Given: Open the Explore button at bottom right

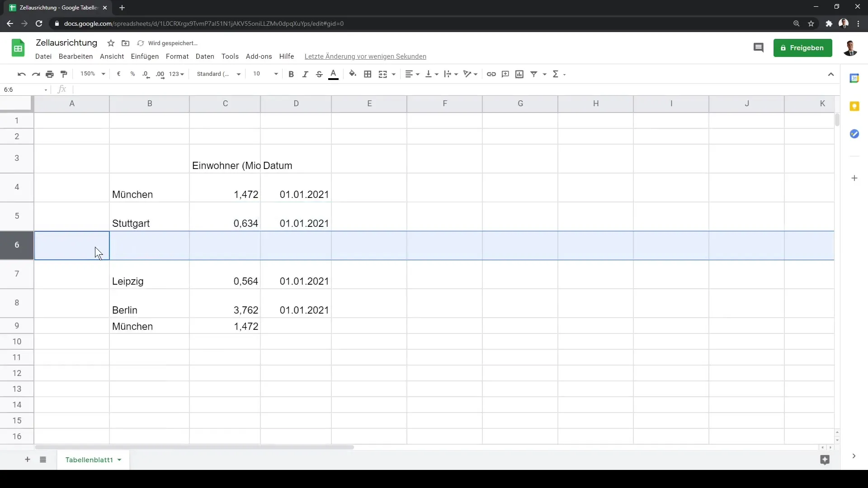Looking at the screenshot, I should pos(825,460).
